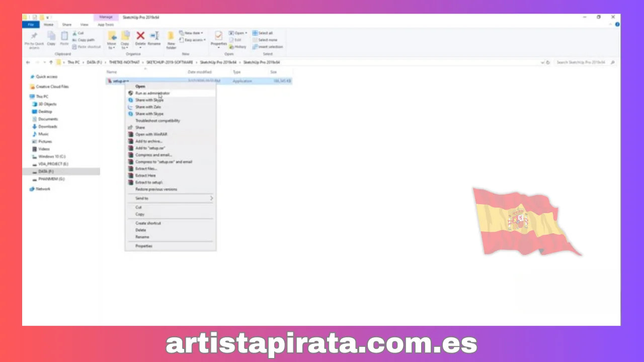This screenshot has width=644, height=362.
Task: Open the App Tools tab
Action: click(x=106, y=25)
